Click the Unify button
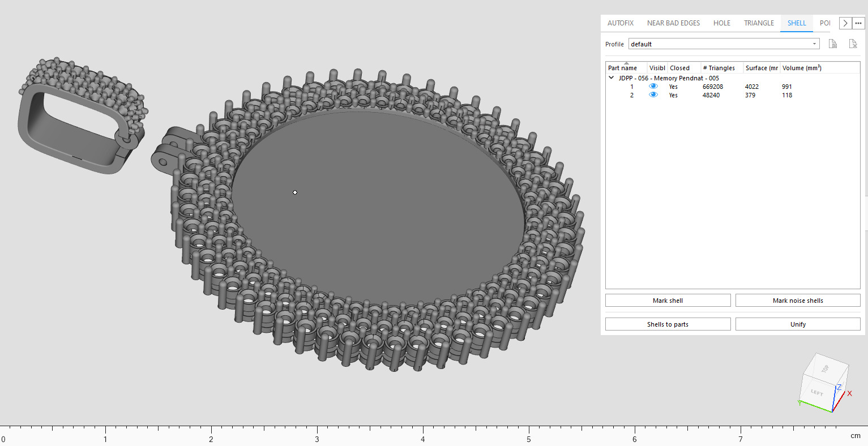Image resolution: width=868 pixels, height=446 pixels. click(x=798, y=324)
